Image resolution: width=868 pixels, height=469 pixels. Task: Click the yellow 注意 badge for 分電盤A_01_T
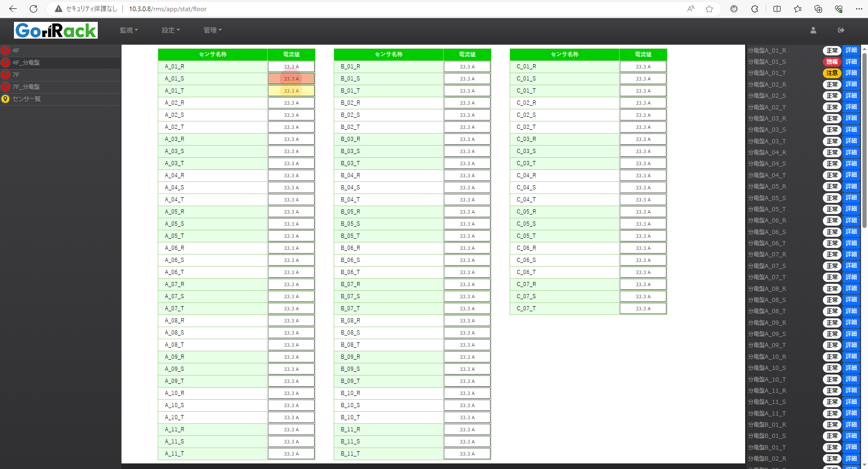(832, 73)
